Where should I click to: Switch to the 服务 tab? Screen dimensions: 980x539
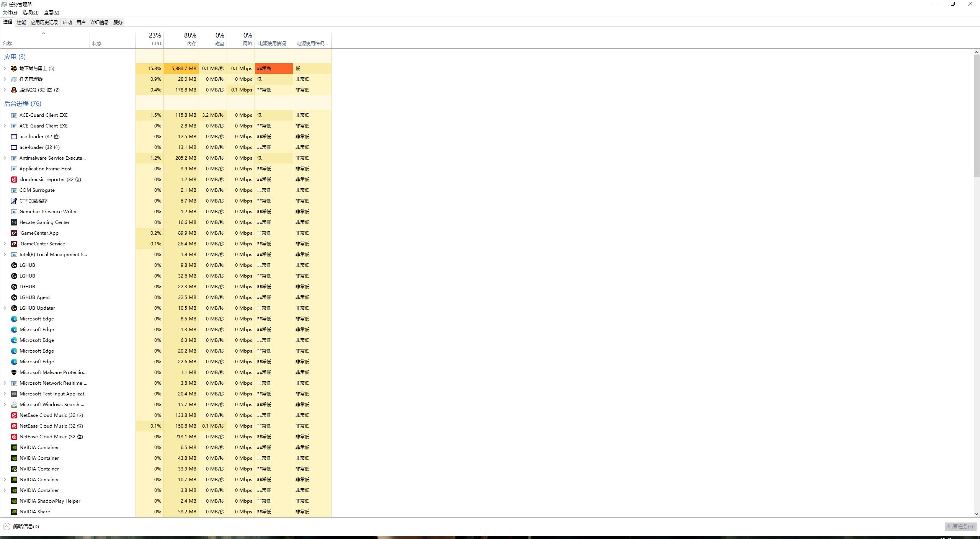pos(118,23)
